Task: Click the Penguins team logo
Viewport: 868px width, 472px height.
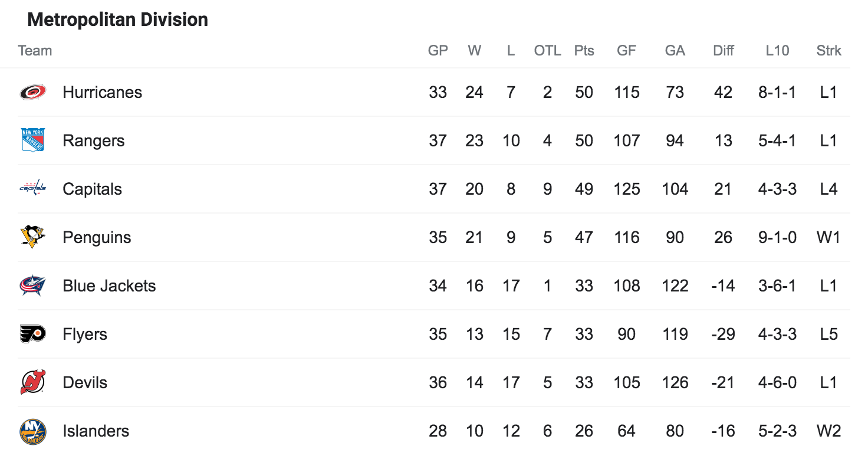Action: (33, 237)
